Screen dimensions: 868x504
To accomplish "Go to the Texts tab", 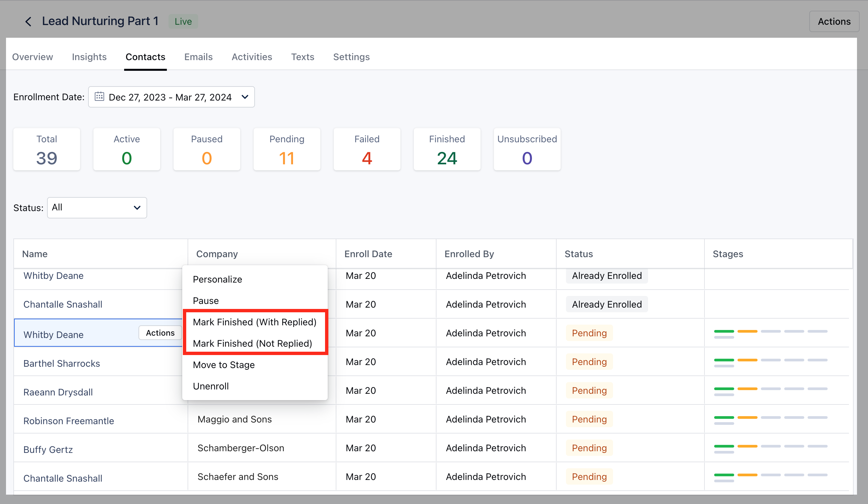I will (303, 57).
